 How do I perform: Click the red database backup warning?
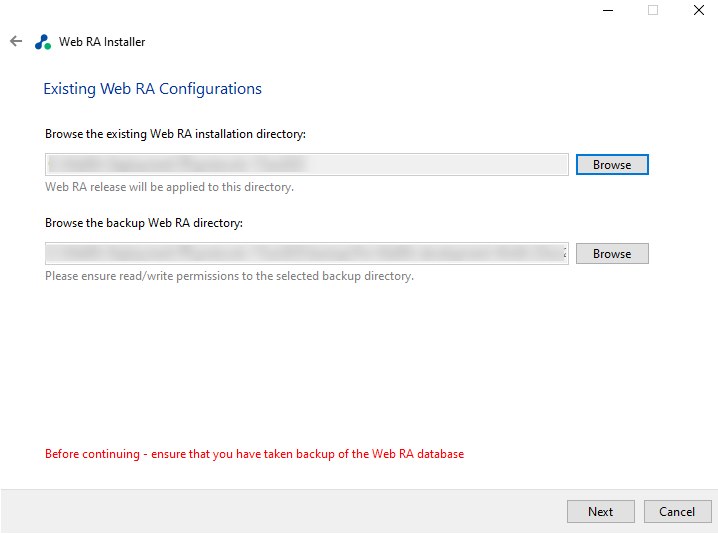click(254, 454)
